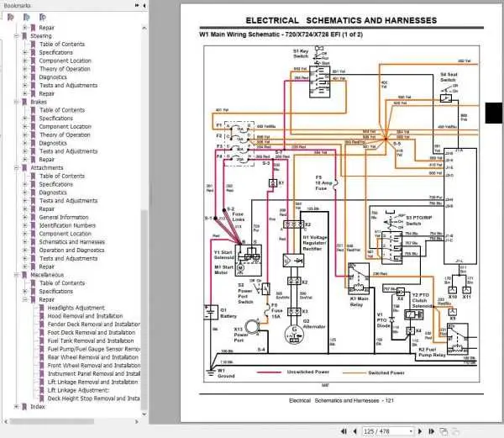This screenshot has width=504, height=438.
Task: Go to the Operation and Diagnostics bookmark
Action: point(71,251)
